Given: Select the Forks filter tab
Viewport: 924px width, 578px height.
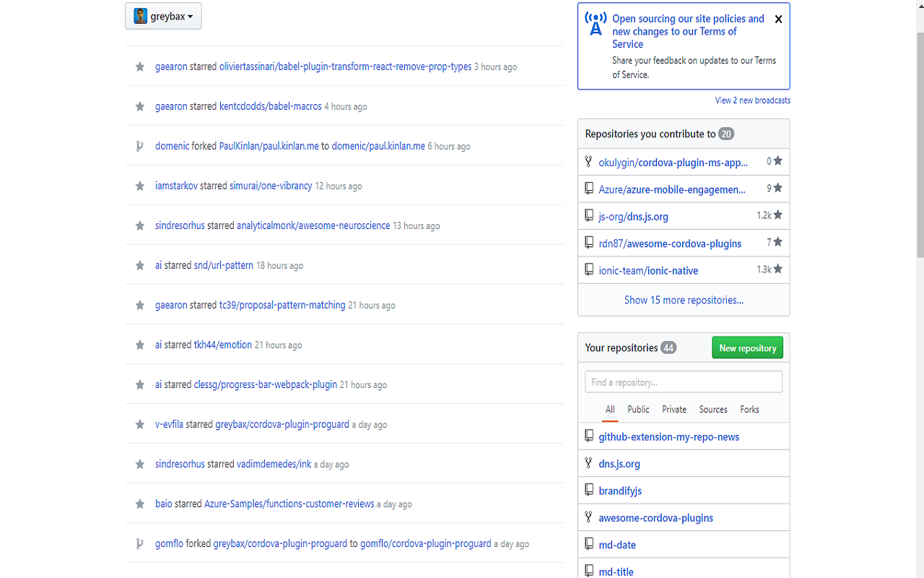Looking at the screenshot, I should 749,409.
